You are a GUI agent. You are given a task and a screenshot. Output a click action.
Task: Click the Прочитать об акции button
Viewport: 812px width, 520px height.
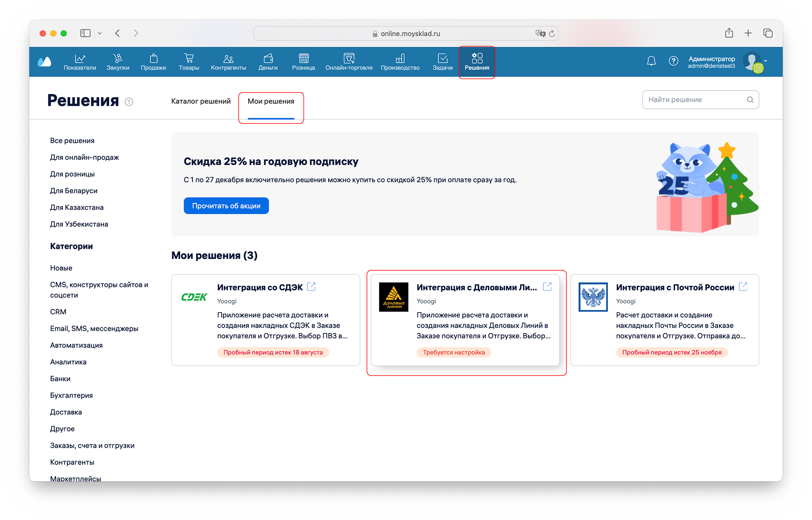tap(226, 206)
